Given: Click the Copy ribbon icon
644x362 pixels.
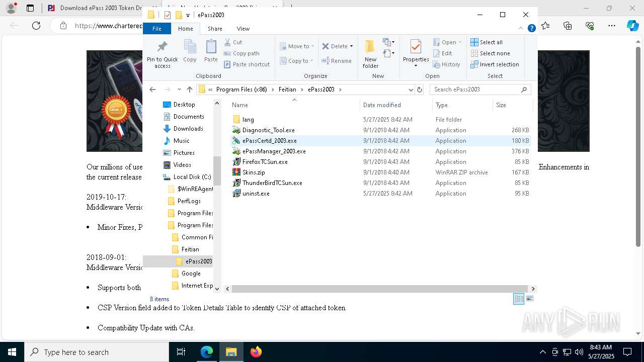Looking at the screenshot, I should tap(190, 51).
